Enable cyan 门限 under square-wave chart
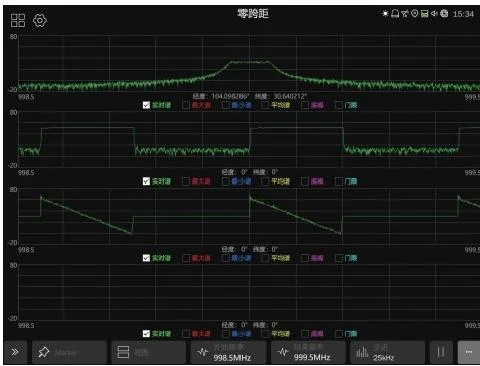The height and width of the screenshot is (366, 480). 339,181
